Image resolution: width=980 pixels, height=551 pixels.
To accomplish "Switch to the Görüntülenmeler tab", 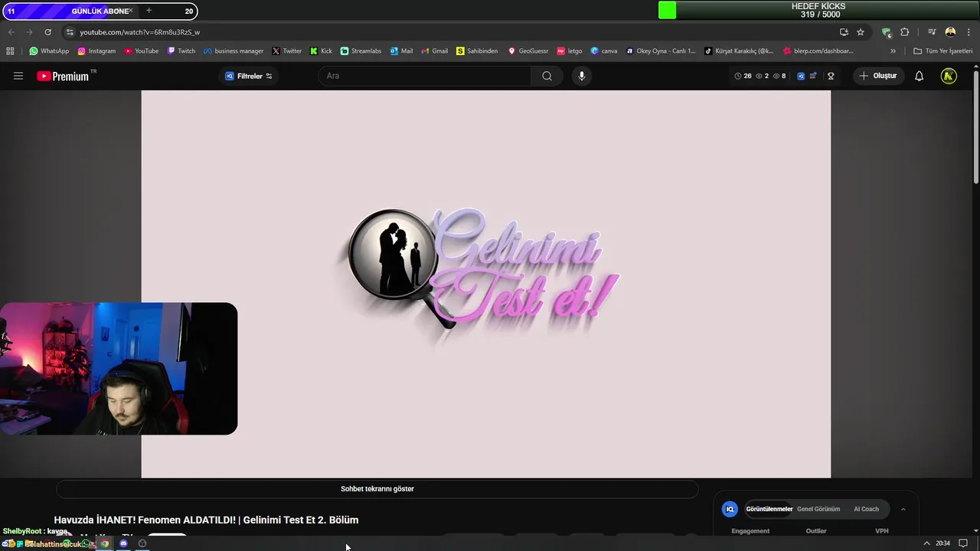I will pos(769,509).
